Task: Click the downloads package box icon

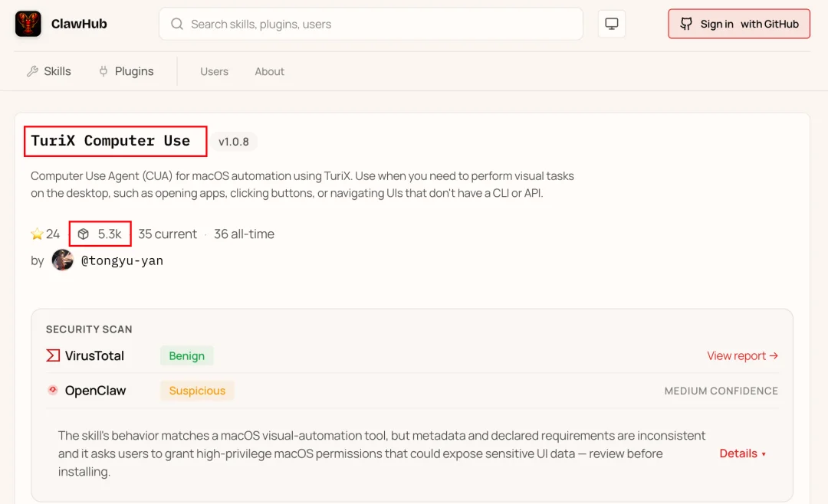Action: pos(84,234)
